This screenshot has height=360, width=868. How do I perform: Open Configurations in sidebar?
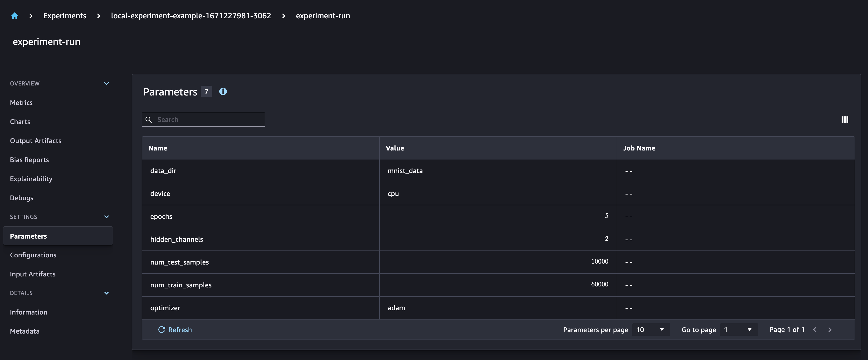(x=33, y=255)
